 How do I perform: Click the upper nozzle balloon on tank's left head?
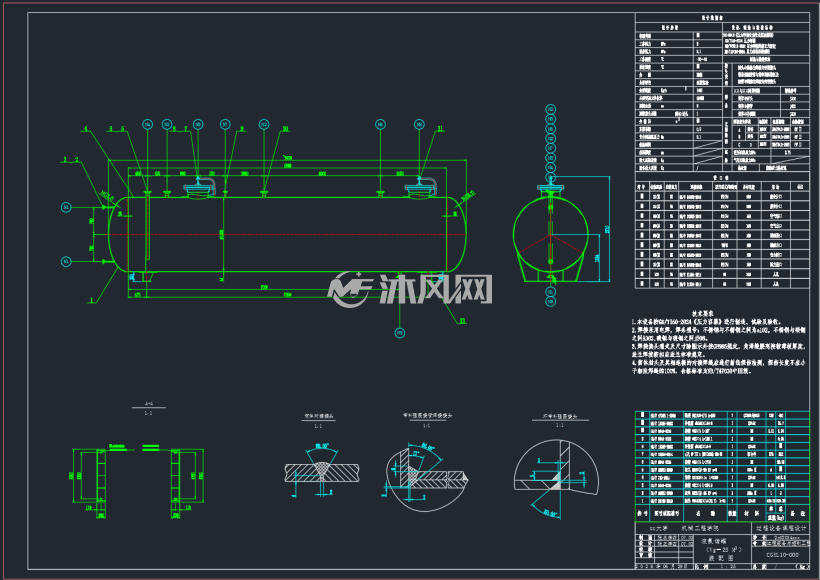(x=66, y=208)
